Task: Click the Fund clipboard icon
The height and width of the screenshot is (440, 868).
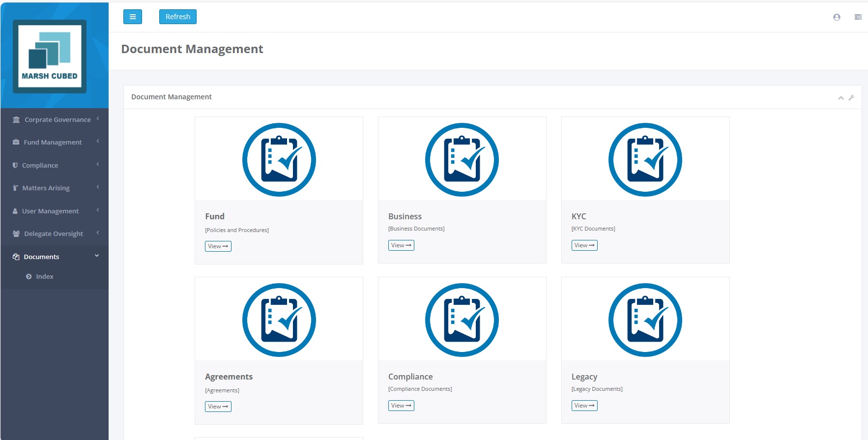Action: [x=279, y=160]
